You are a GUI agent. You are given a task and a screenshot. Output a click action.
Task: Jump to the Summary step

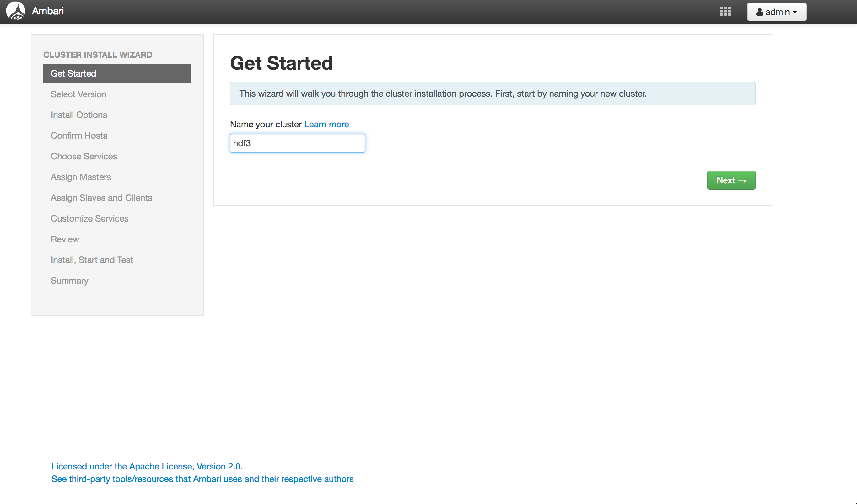(x=69, y=281)
